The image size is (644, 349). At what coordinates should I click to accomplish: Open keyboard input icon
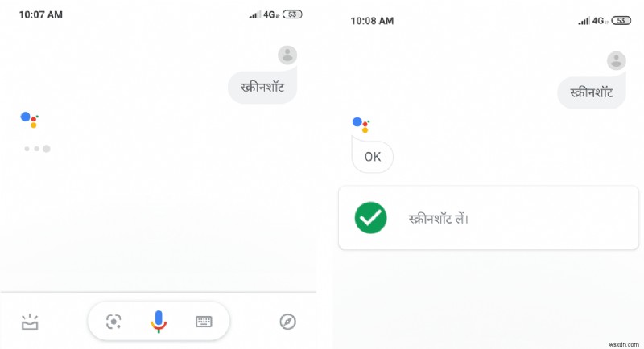[204, 322]
